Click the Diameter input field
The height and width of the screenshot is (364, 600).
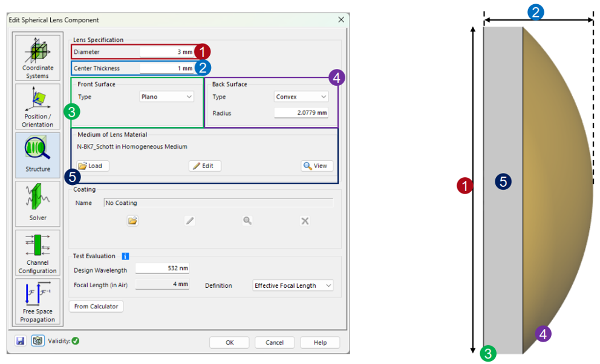pos(167,51)
